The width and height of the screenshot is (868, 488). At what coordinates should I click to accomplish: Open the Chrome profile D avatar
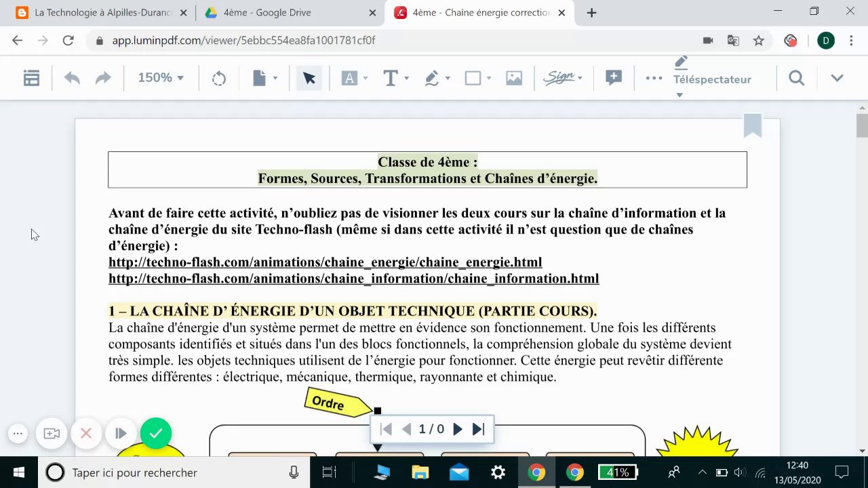click(x=826, y=41)
